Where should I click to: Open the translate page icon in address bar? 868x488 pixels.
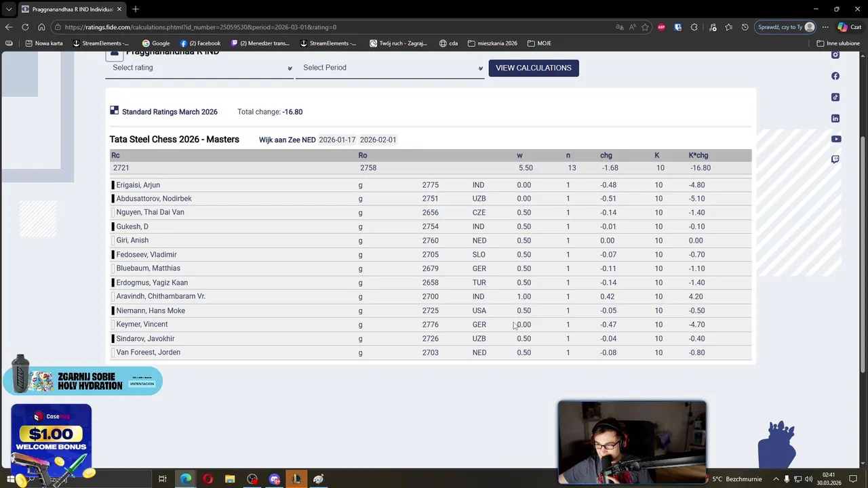coord(619,27)
